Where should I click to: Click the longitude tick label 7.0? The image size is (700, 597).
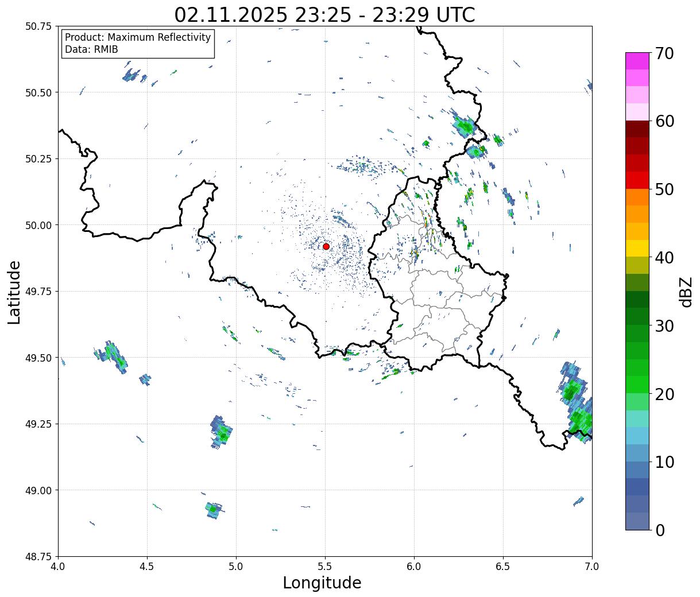[x=592, y=567]
